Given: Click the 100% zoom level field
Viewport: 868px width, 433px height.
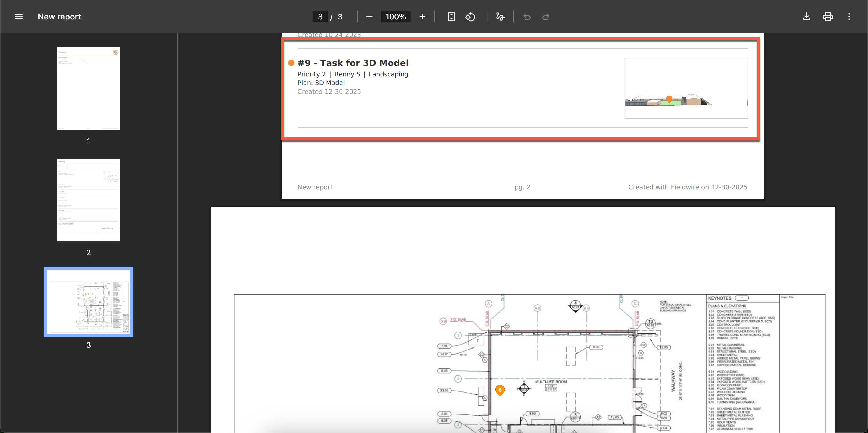Looking at the screenshot, I should tap(395, 17).
